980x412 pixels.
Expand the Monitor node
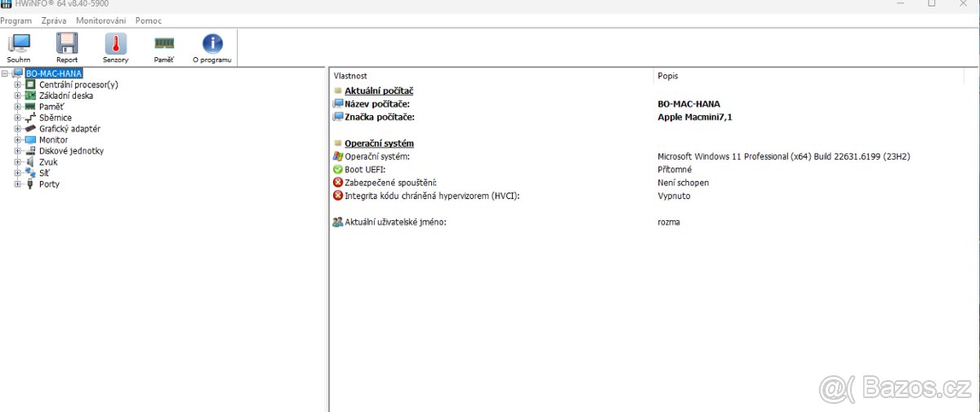(18, 140)
